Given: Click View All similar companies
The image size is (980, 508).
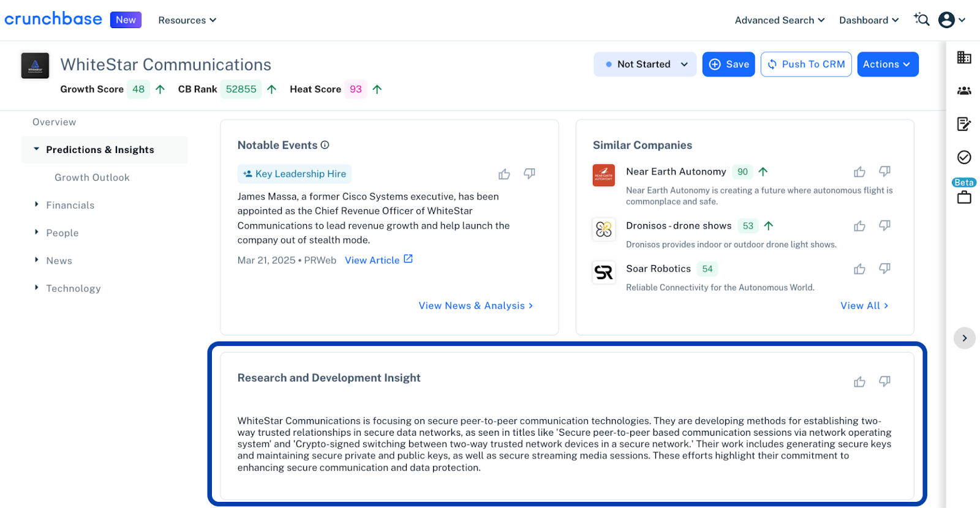Looking at the screenshot, I should (864, 305).
